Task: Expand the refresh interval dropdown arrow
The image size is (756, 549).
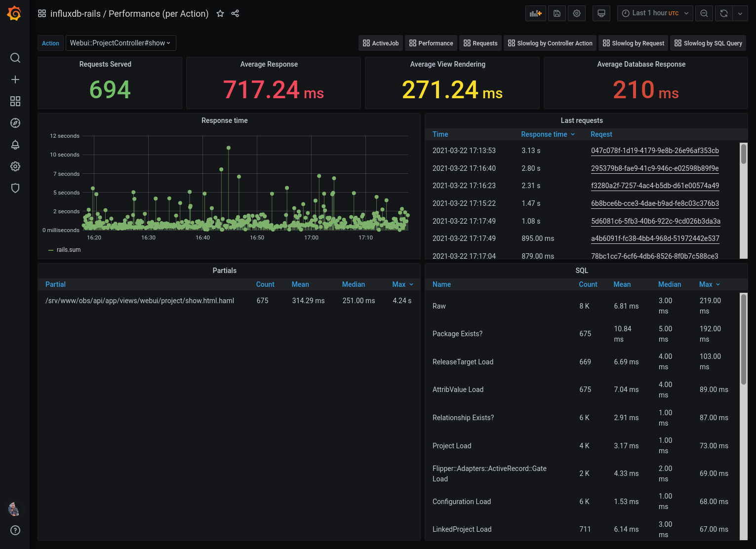Action: (740, 13)
